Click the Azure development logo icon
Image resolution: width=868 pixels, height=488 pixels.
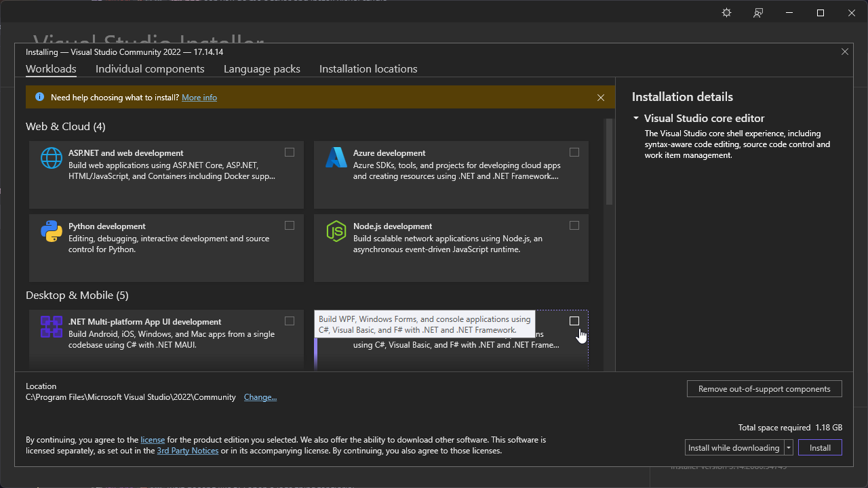[336, 158]
